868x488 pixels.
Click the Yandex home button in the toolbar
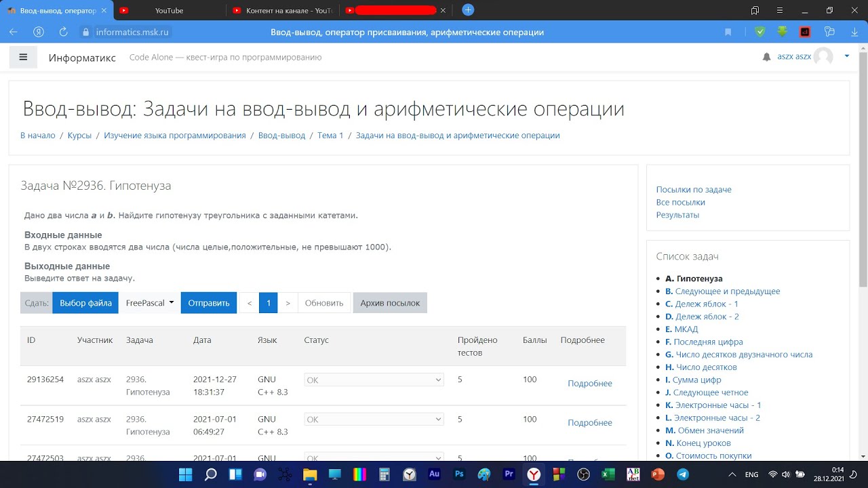[x=39, y=32]
